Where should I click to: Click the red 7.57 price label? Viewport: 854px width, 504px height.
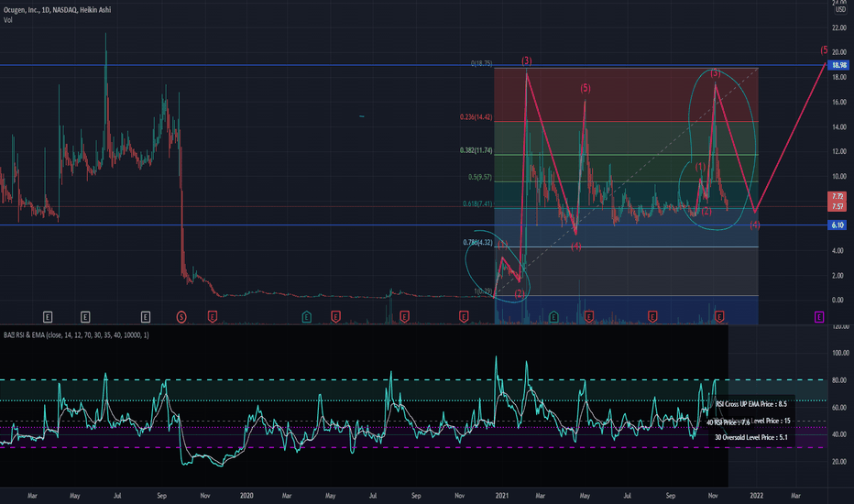838,206
